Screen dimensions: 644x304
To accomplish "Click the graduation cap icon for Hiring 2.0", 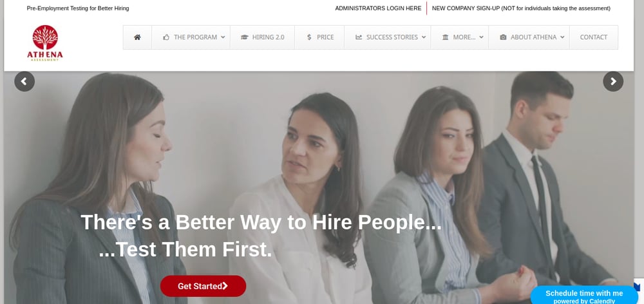I will [244, 37].
